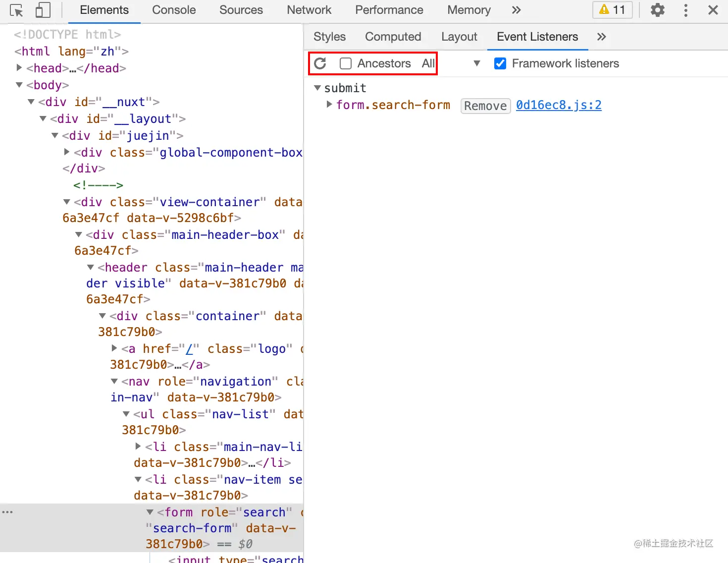The width and height of the screenshot is (728, 563).
Task: Open the three-dot customize menu
Action: 685,10
